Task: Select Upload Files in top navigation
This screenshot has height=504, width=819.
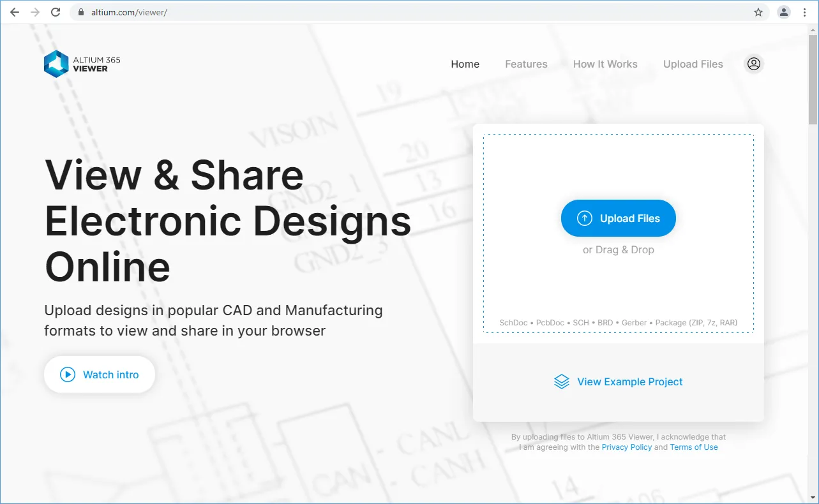Action: point(693,64)
